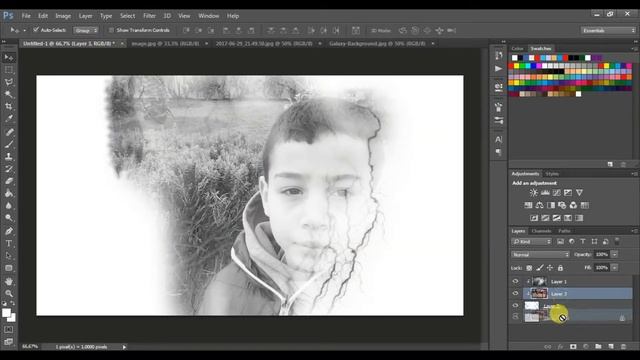Viewport: 640px width, 360px height.
Task: Open the Fill slider arrow
Action: 614,268
